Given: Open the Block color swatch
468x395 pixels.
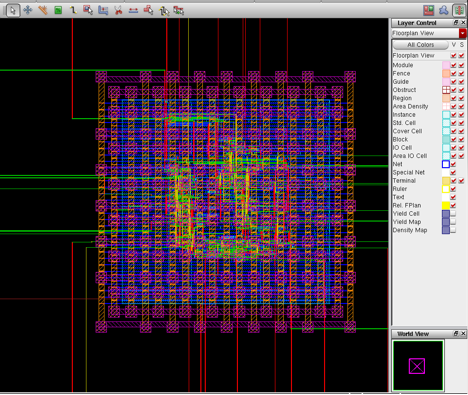Looking at the screenshot, I should coord(446,139).
